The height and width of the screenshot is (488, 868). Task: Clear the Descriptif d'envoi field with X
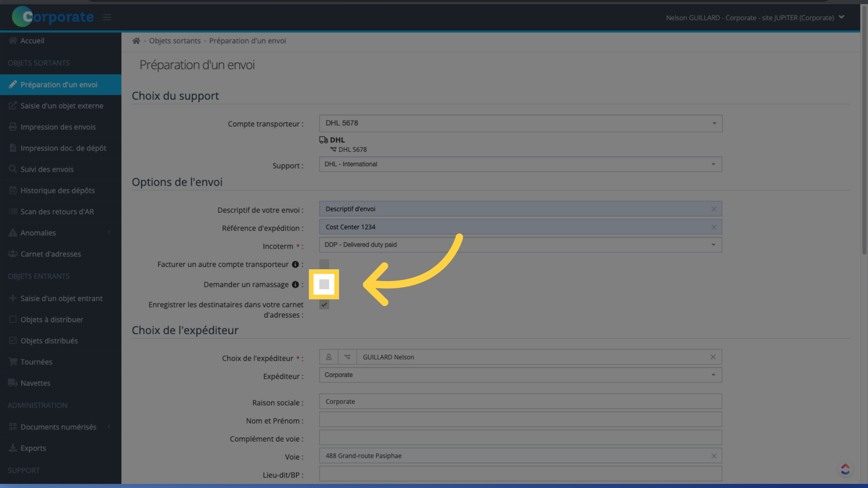pyautogui.click(x=714, y=209)
